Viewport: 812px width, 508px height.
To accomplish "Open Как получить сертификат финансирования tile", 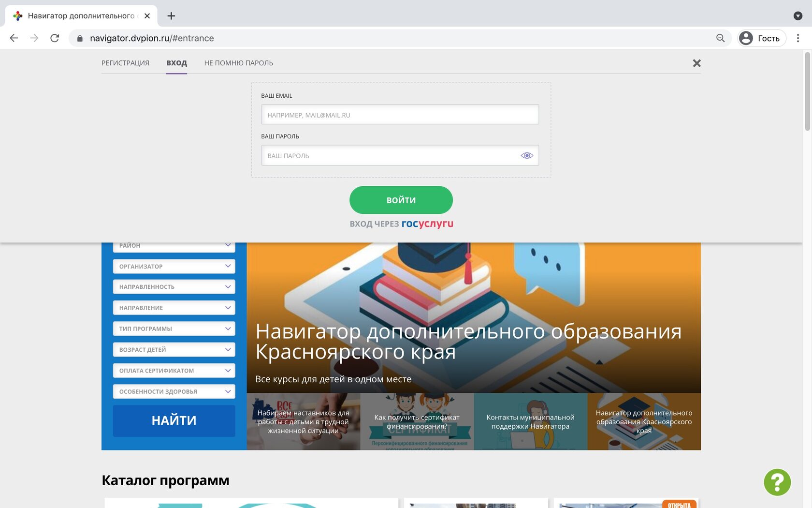I will point(417,421).
